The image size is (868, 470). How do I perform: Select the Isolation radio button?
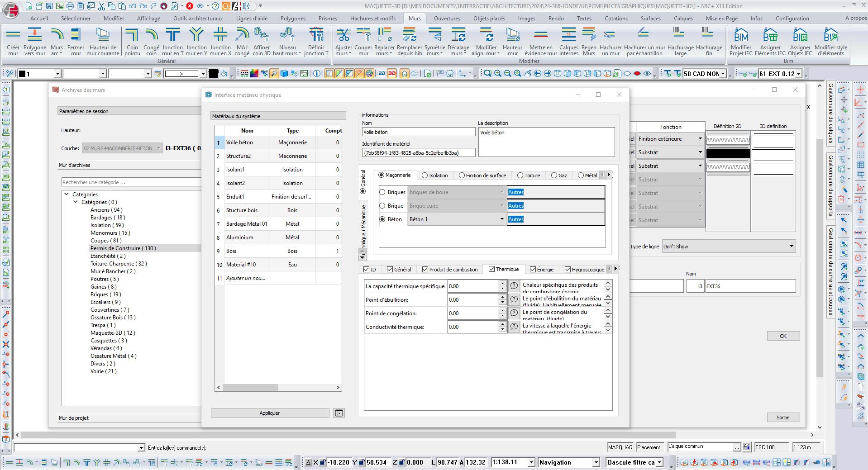424,176
